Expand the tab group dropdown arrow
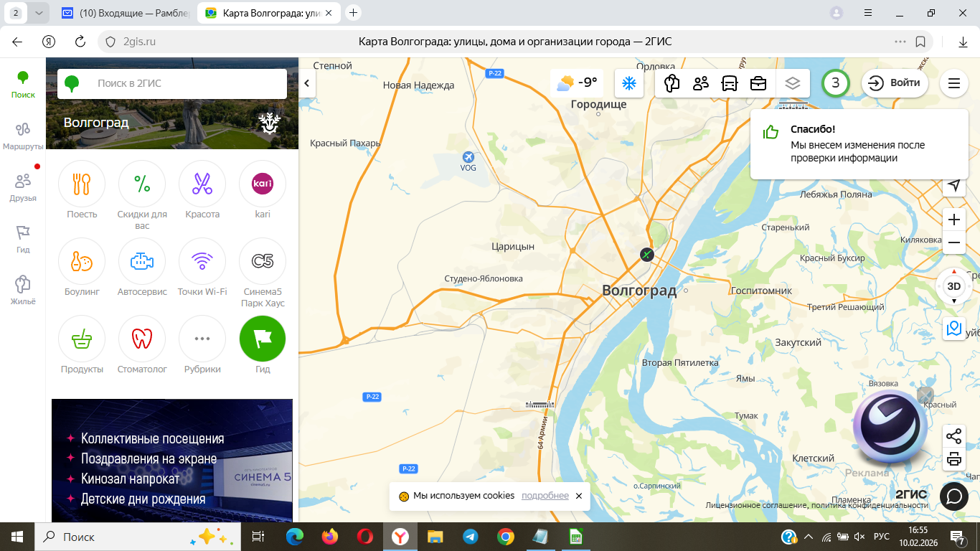 pyautogui.click(x=39, y=13)
